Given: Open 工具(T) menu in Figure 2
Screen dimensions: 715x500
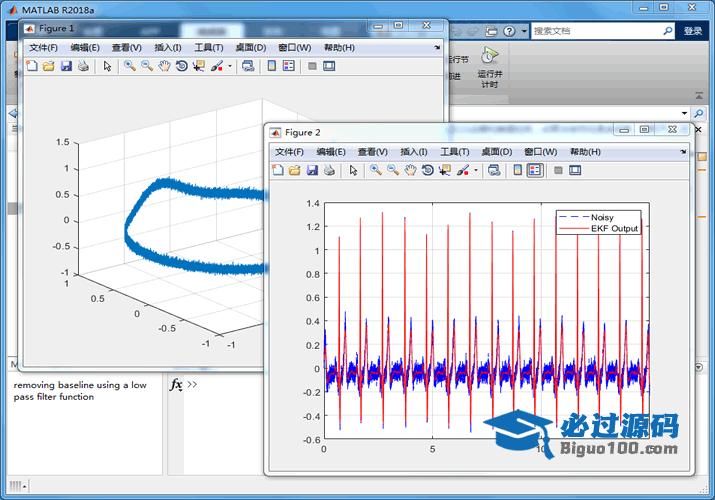Looking at the screenshot, I should tap(455, 152).
